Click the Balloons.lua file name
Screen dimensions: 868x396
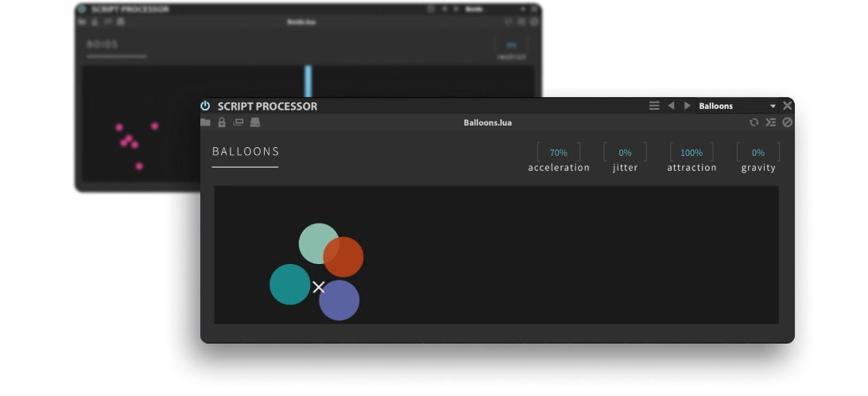487,122
